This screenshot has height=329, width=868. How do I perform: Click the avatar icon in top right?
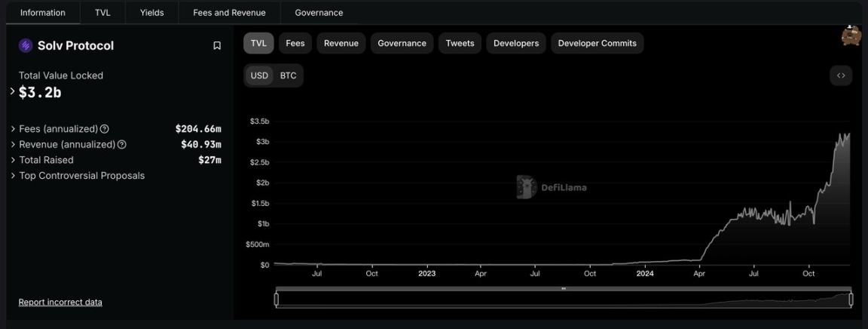(x=851, y=35)
